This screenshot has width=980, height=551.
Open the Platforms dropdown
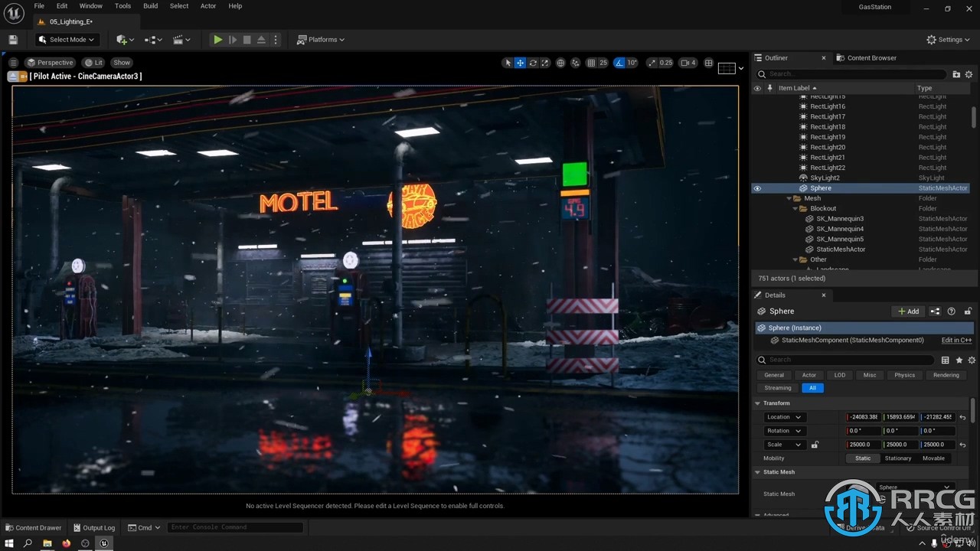(321, 40)
